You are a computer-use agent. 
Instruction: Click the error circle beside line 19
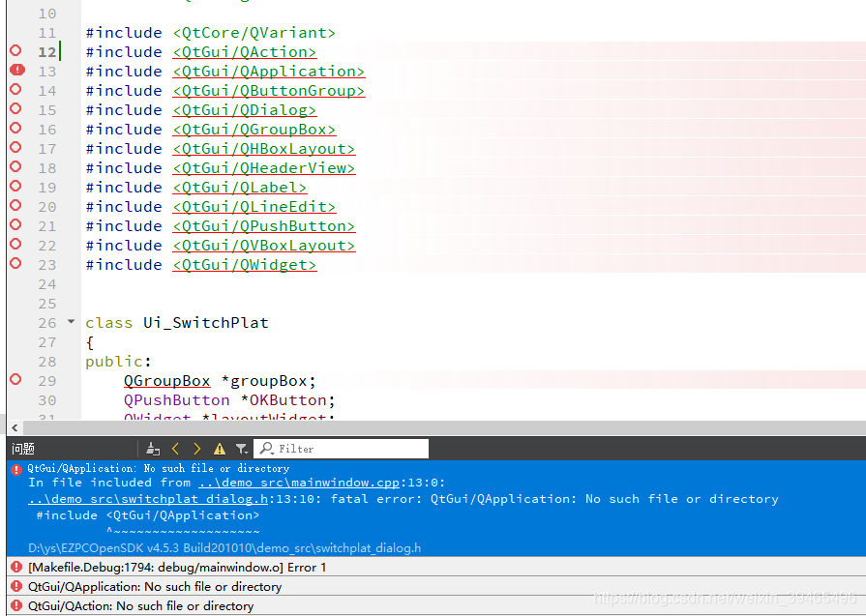click(16, 186)
